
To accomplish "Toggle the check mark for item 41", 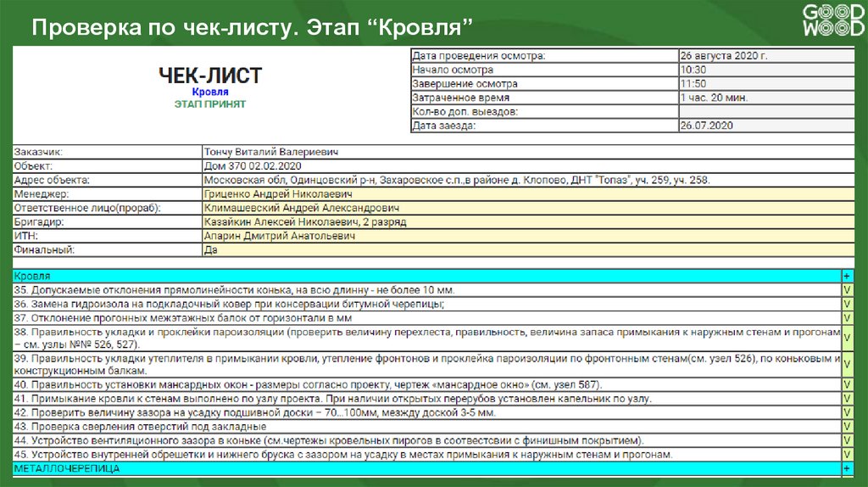I will pos(847,399).
